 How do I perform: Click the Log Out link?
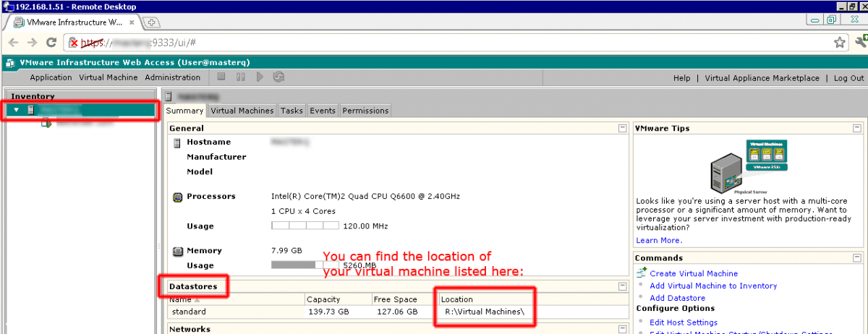coord(848,78)
